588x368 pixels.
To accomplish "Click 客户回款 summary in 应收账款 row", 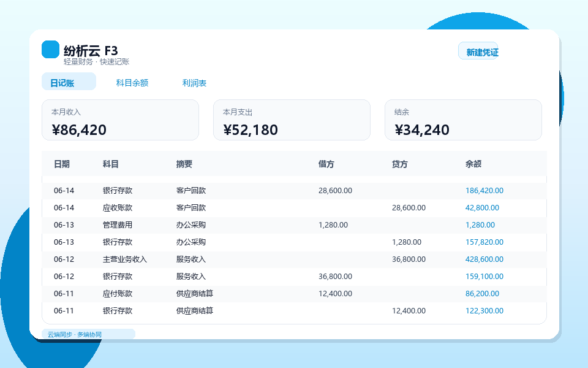I will 191,208.
